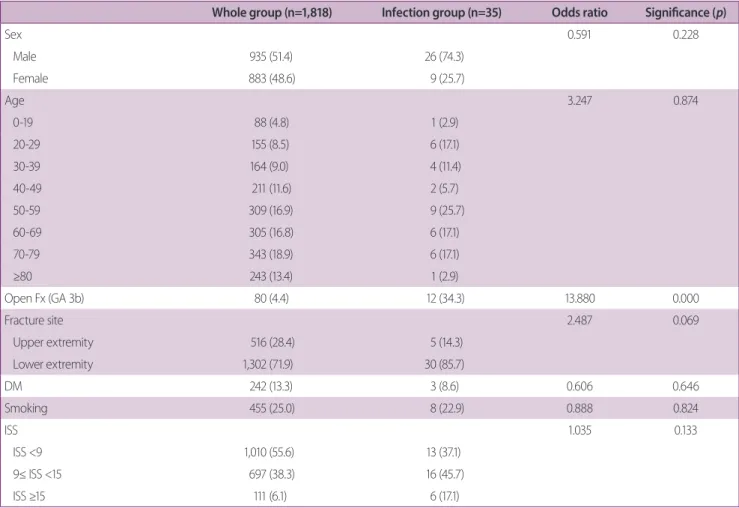739x508 pixels.
Task: Select the 'Sex' row label
Action: point(13,34)
